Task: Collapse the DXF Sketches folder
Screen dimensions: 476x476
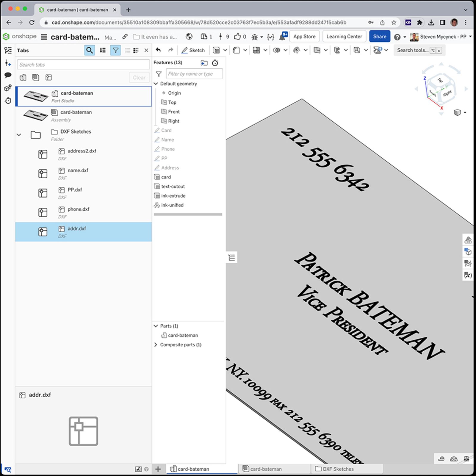Action: (x=19, y=134)
